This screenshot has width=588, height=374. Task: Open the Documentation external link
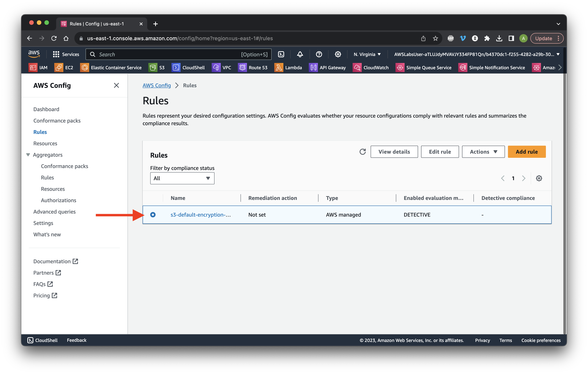pyautogui.click(x=56, y=261)
